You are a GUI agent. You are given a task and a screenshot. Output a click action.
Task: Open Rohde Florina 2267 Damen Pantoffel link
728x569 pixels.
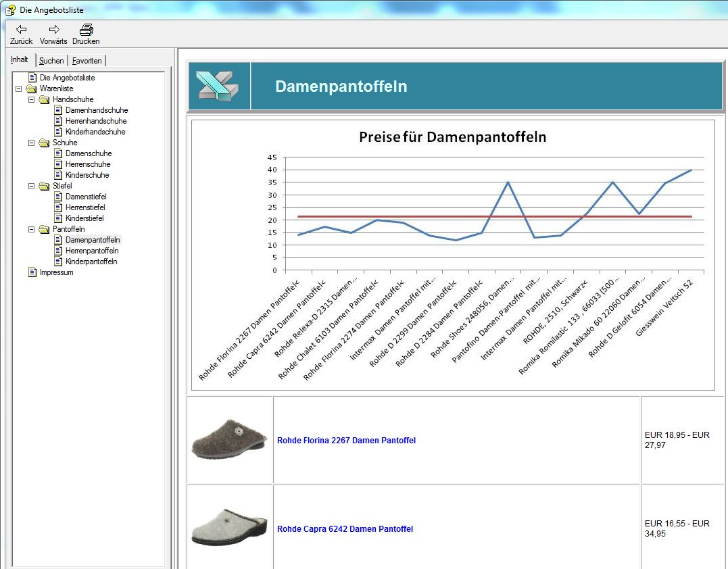click(x=346, y=441)
